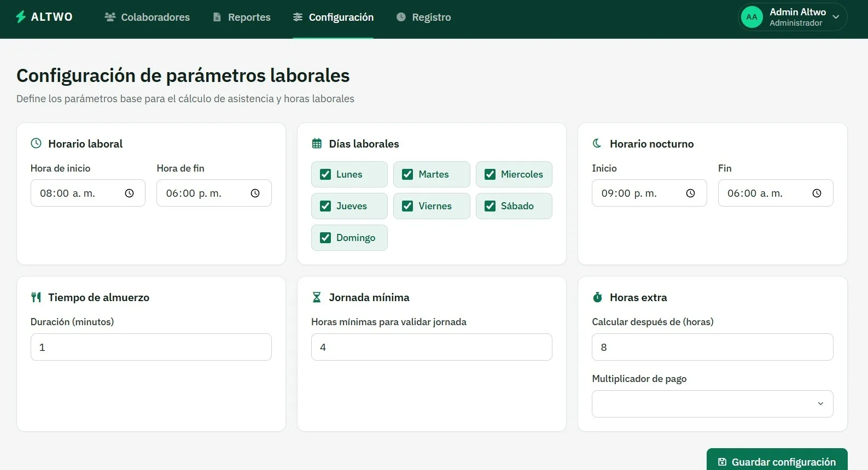Screen dimensions: 868x470
Task: Uncheck the Domingo checkbox
Action: pyautogui.click(x=325, y=238)
